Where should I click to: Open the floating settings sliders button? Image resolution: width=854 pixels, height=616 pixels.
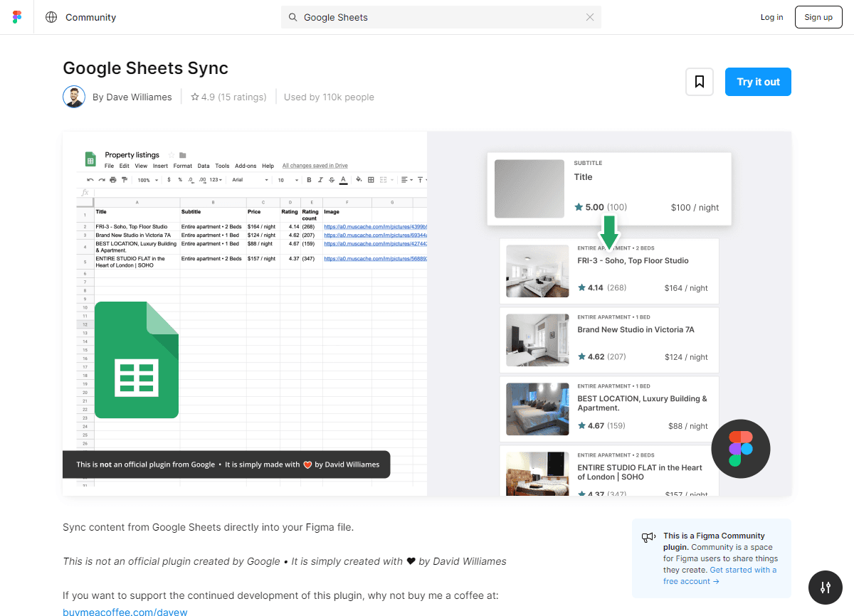coord(826,588)
